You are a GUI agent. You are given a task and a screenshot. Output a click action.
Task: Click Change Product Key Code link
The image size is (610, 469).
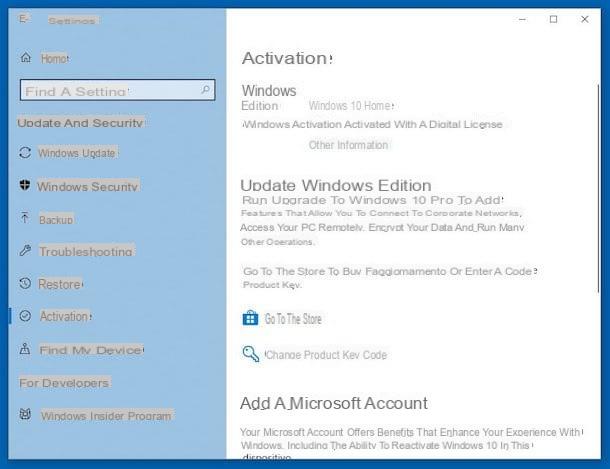point(326,355)
